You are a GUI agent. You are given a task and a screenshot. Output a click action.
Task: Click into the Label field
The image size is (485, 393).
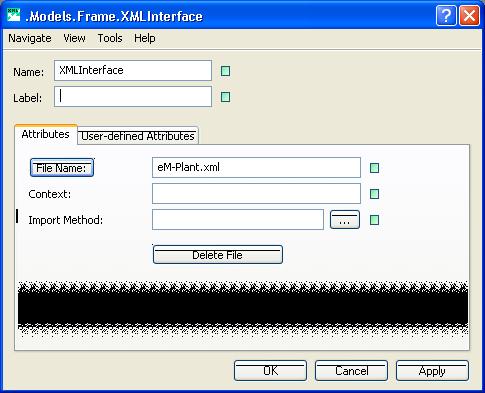click(133, 97)
